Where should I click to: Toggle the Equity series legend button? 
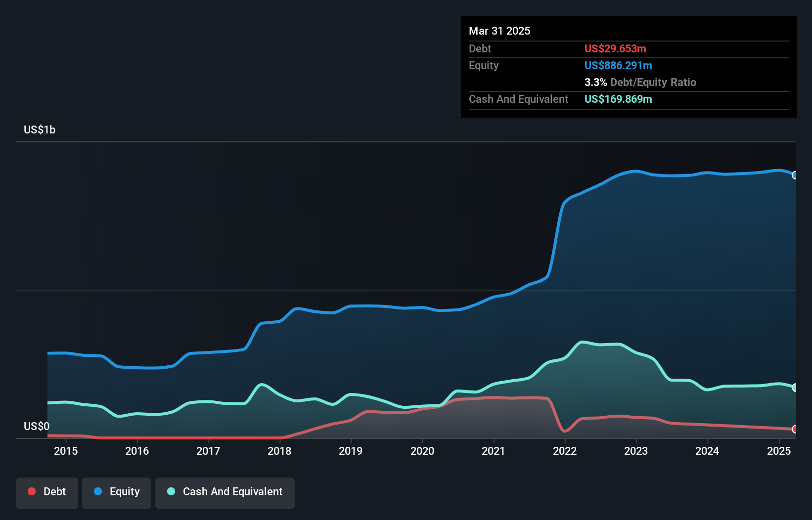click(x=117, y=493)
